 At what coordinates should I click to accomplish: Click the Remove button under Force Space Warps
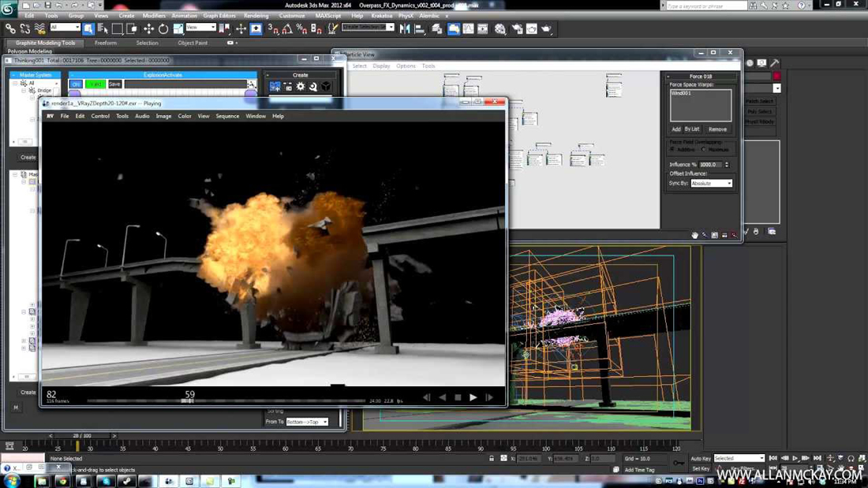(718, 129)
